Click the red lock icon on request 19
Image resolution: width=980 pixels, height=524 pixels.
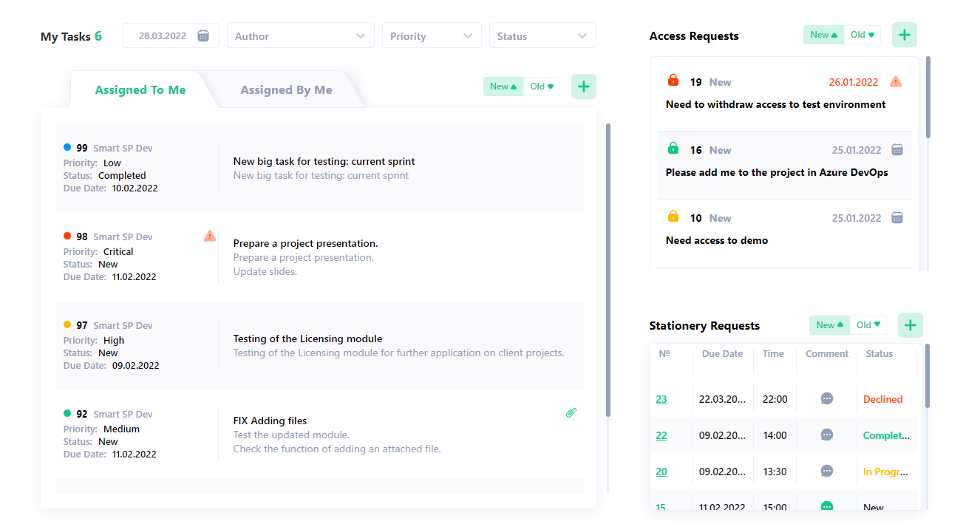point(673,81)
